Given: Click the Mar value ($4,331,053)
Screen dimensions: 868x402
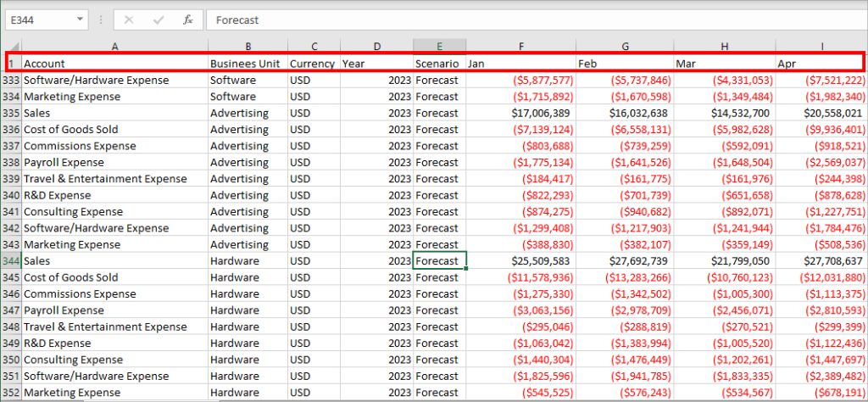Looking at the screenshot, I should (725, 81).
